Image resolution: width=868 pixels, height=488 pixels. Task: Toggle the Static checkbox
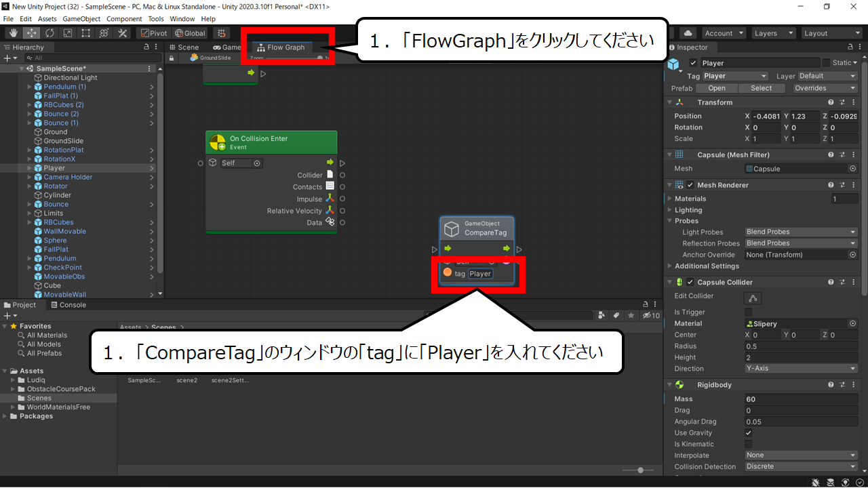coord(825,63)
